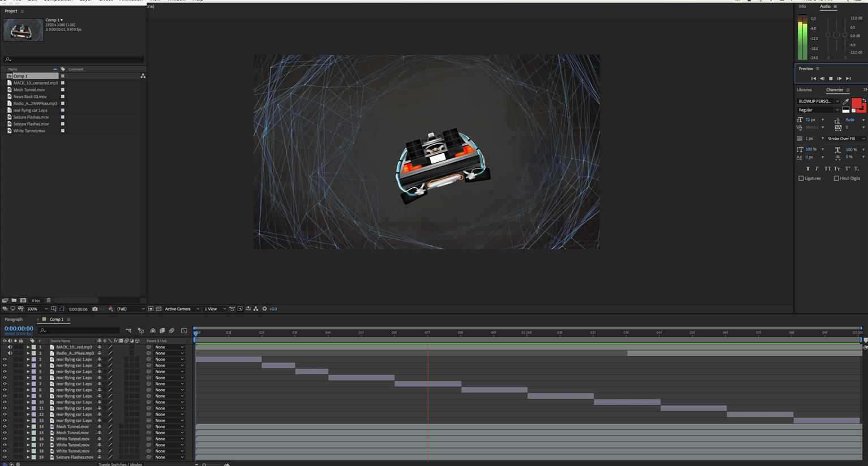Mute audio of layer 1 MACK mp3
Screen dimensions: 868x466
point(10,347)
